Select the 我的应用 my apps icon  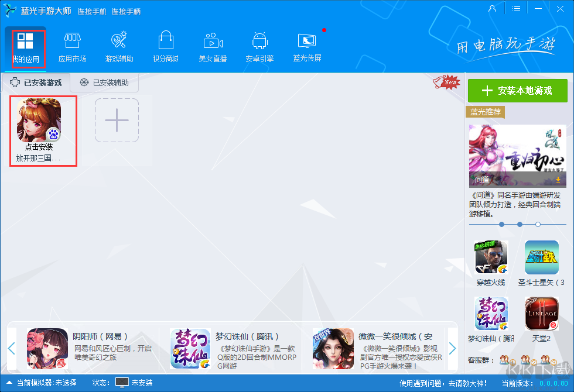[x=27, y=44]
